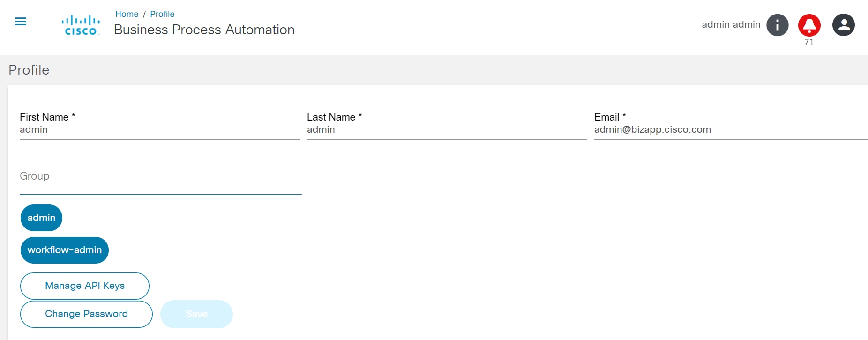Select the admin group chip
This screenshot has width=868, height=340.
coord(41,218)
